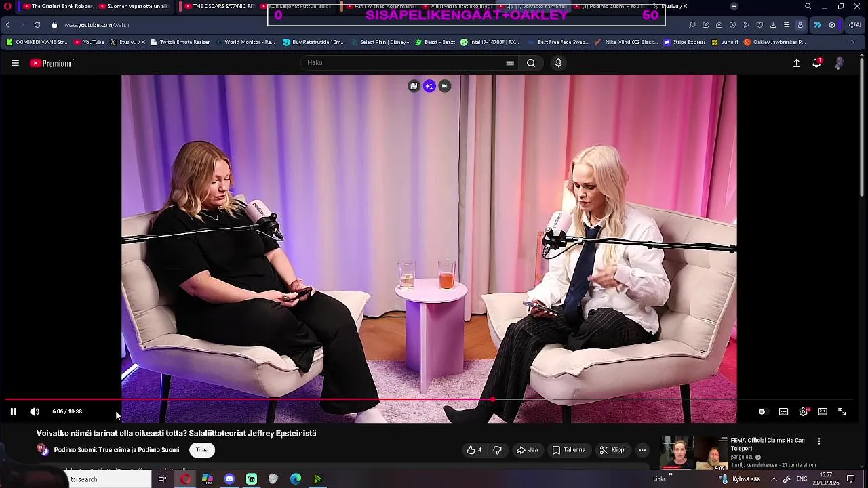Screen dimensions: 868x488
Task: Open the 'Kylmä sää' weather widget
Action: [741, 479]
